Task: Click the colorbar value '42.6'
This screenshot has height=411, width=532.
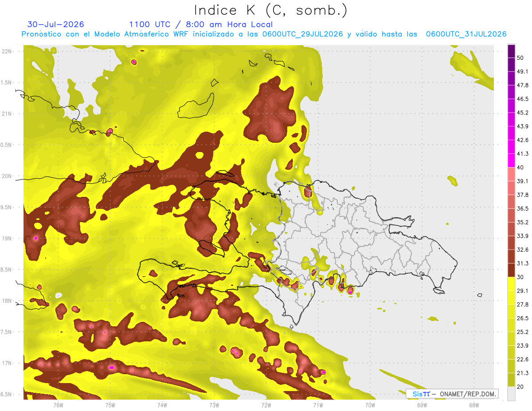Action: tap(522, 140)
